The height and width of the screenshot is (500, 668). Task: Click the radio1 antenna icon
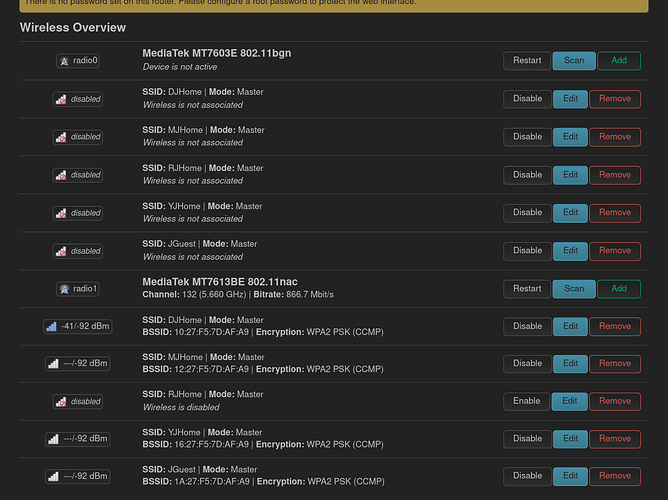point(64,289)
